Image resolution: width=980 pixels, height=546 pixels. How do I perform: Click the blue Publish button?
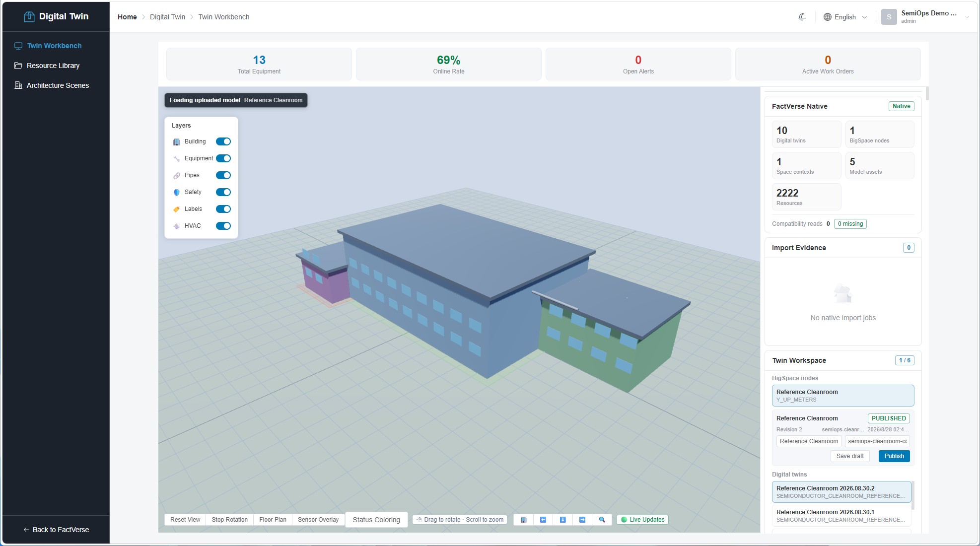(x=894, y=456)
